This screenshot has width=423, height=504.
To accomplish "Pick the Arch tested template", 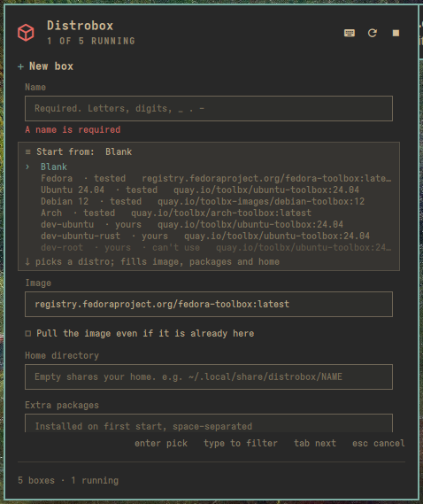I will tap(209, 213).
